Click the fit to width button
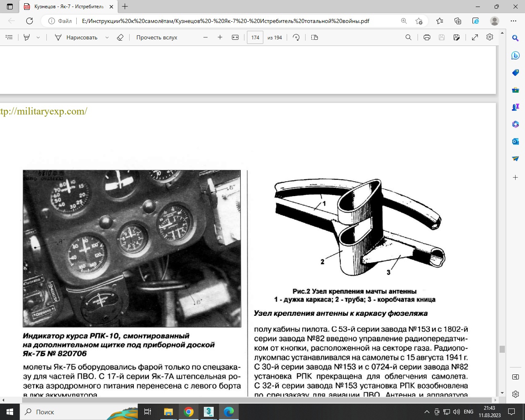Viewport: 525px width, 420px height. [235, 37]
